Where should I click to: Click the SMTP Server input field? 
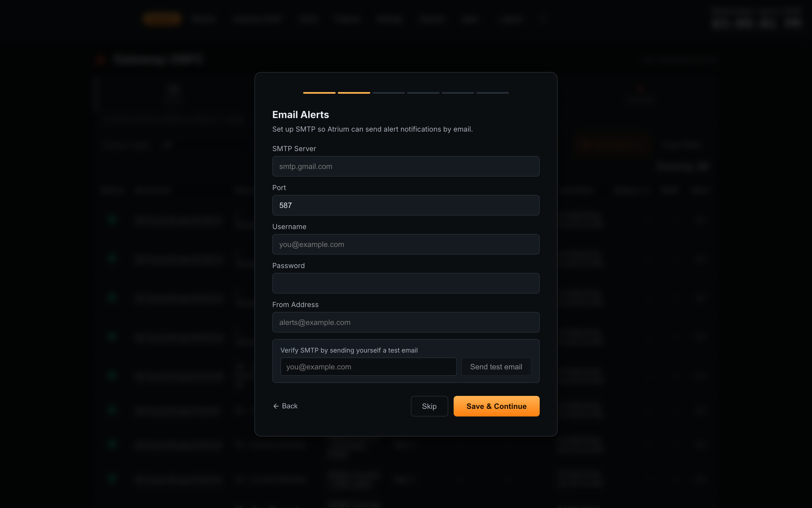point(406,166)
